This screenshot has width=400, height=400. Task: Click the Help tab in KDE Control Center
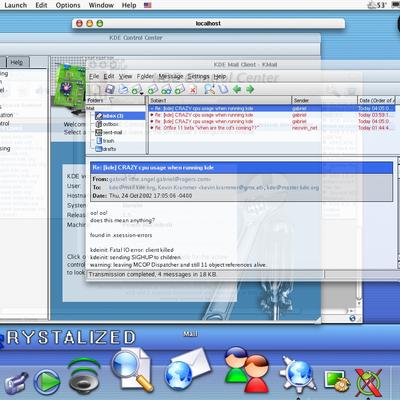coord(17,62)
